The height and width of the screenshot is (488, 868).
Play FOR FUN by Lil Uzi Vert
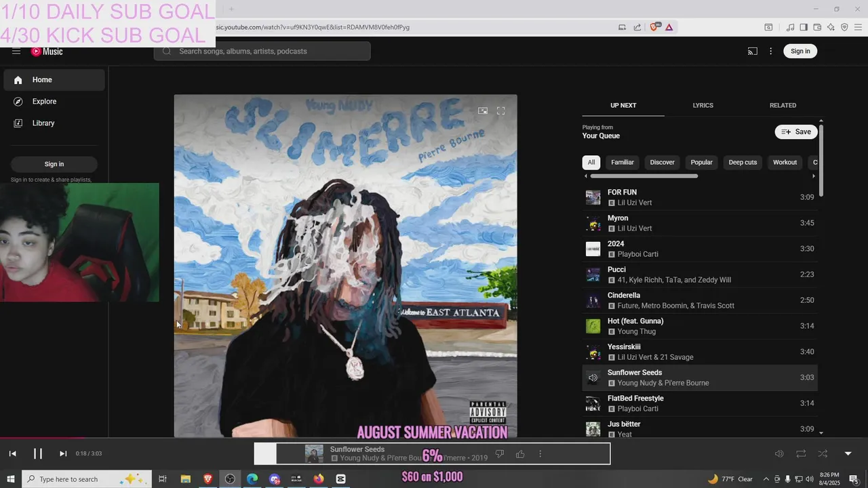(700, 197)
